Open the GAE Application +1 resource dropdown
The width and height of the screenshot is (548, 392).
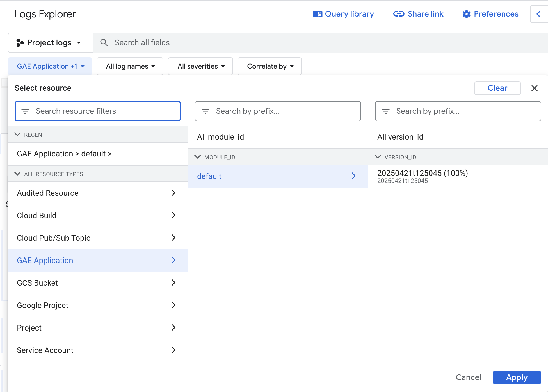pyautogui.click(x=50, y=66)
